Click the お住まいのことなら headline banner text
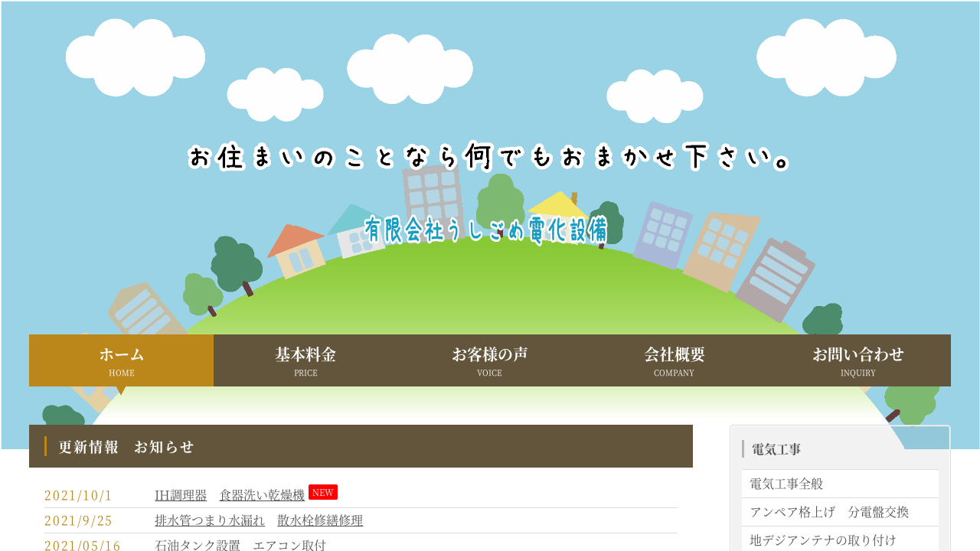Image resolution: width=980 pixels, height=551 pixels. 489,157
